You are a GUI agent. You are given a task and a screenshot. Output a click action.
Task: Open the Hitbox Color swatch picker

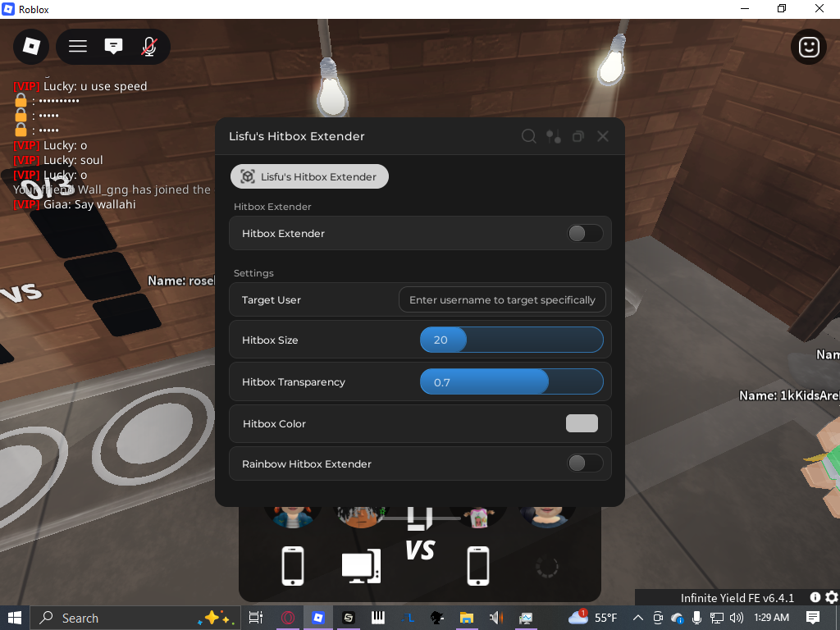pyautogui.click(x=582, y=423)
